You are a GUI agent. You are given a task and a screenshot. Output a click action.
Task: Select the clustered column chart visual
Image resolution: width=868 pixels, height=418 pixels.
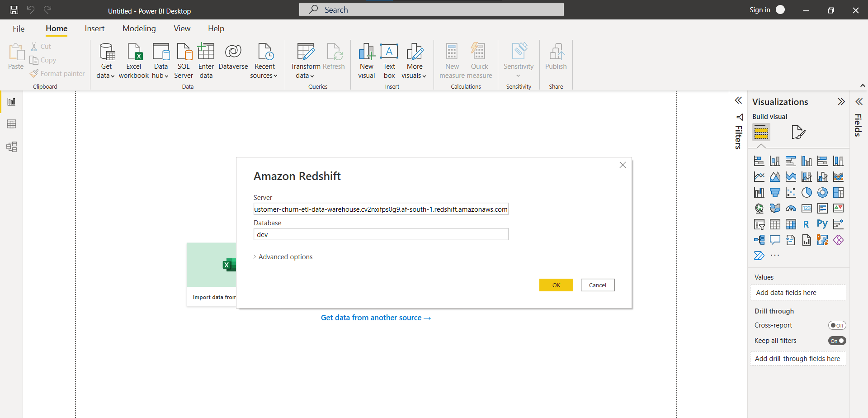point(807,161)
